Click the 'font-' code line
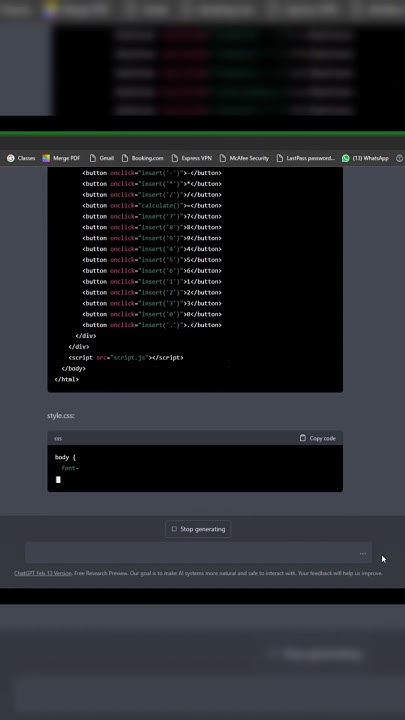The image size is (405, 720). (70, 468)
